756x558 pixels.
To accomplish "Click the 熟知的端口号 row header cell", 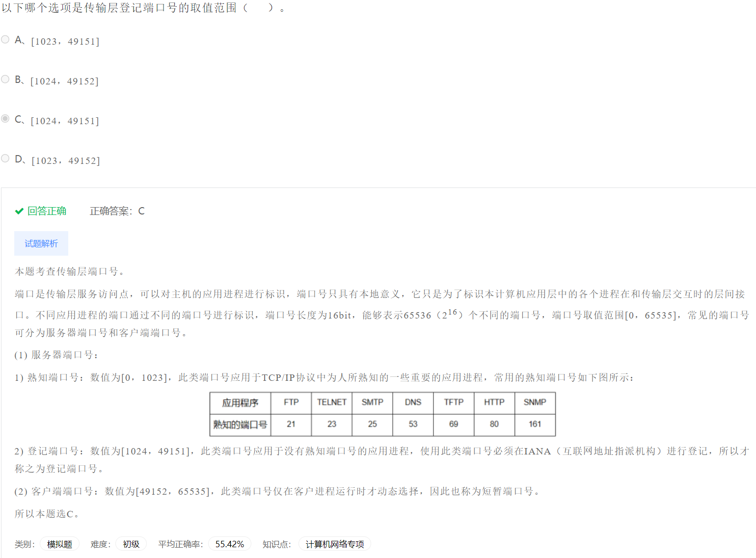I will [x=240, y=425].
